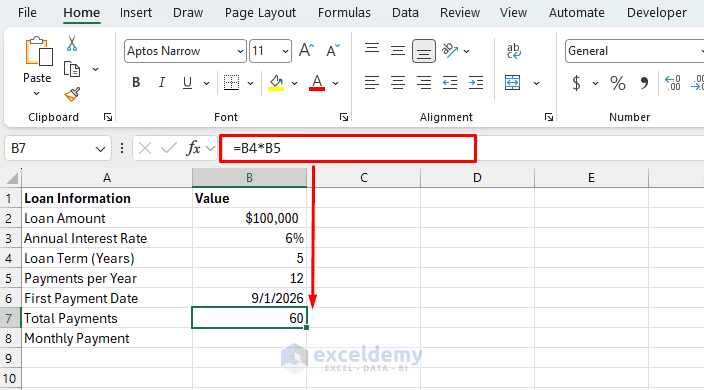704x390 pixels.
Task: Open Clipboard group dialog launcher
Action: tap(108, 117)
